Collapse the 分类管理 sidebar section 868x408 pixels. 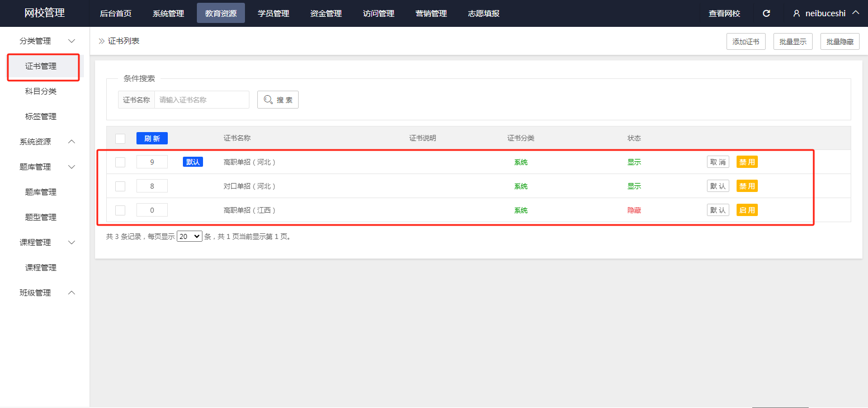click(x=72, y=41)
